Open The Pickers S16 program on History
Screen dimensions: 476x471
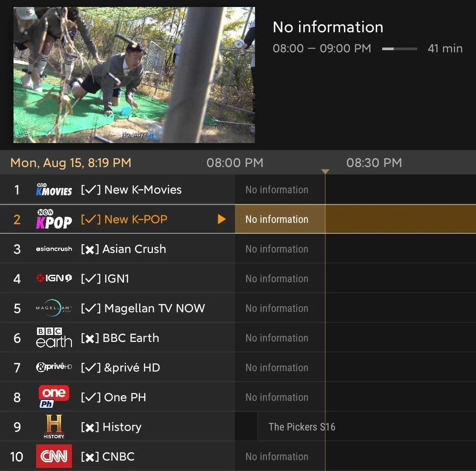click(x=367, y=427)
